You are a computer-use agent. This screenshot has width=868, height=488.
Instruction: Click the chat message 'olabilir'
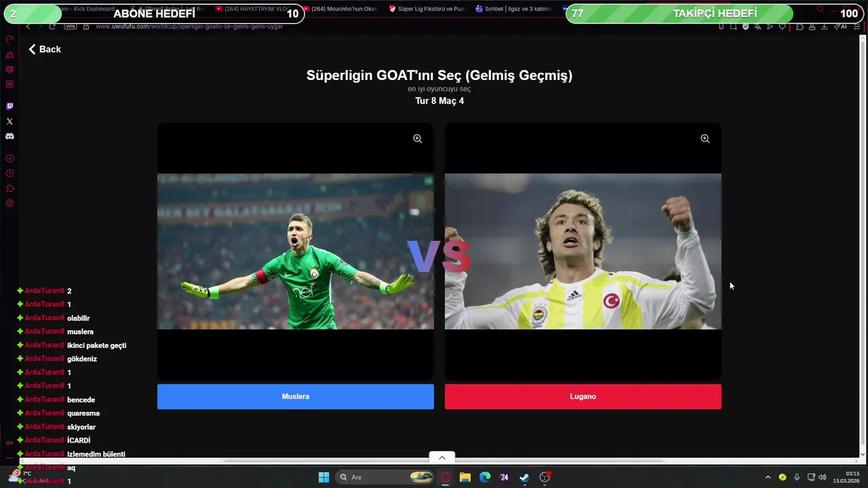[x=79, y=318]
